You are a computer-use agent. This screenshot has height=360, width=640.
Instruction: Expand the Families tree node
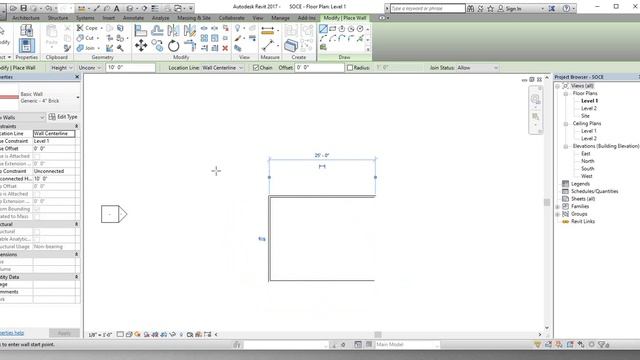tap(558, 207)
